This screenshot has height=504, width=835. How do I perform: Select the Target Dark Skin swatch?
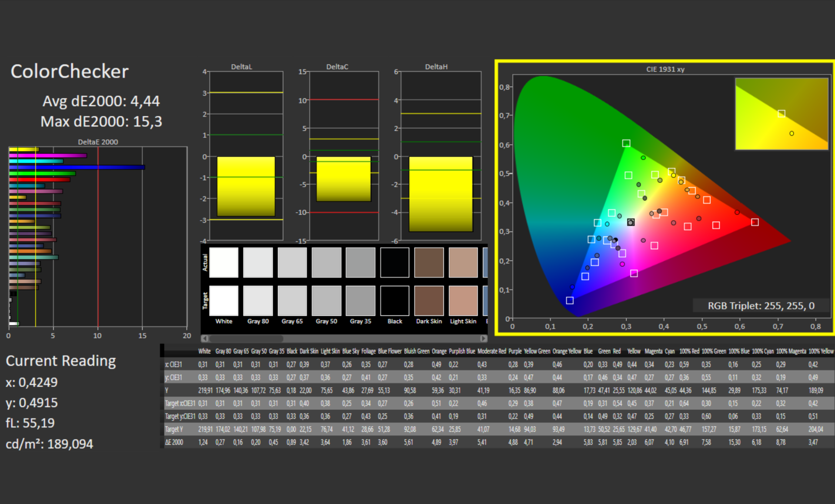pyautogui.click(x=429, y=301)
